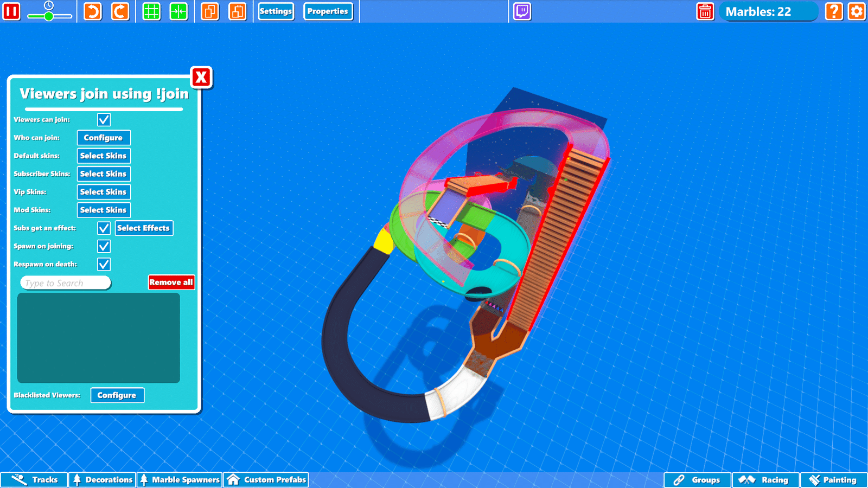Expand the Racing panel

point(765,480)
